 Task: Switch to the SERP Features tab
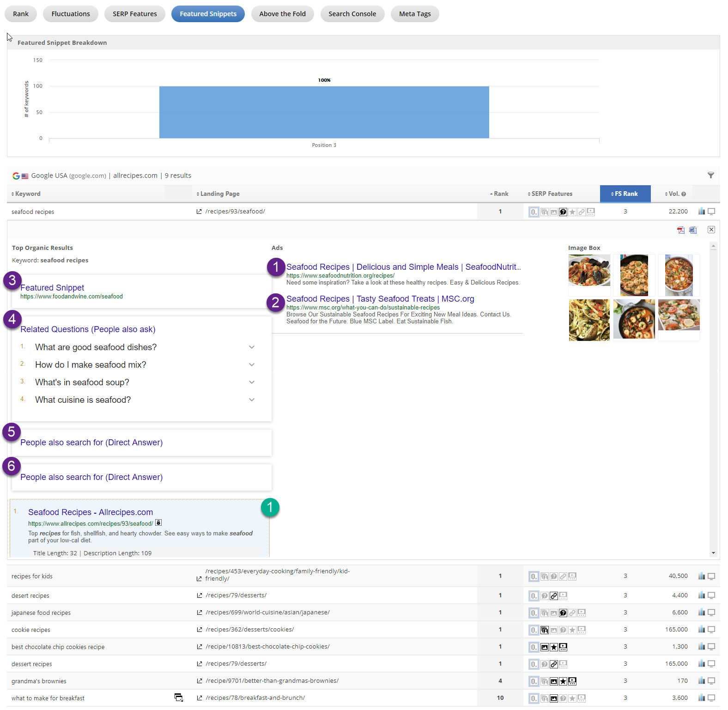tap(134, 14)
